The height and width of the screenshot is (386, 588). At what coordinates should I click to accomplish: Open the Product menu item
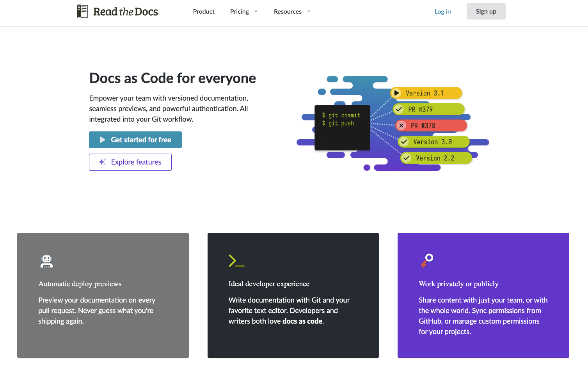(x=204, y=12)
